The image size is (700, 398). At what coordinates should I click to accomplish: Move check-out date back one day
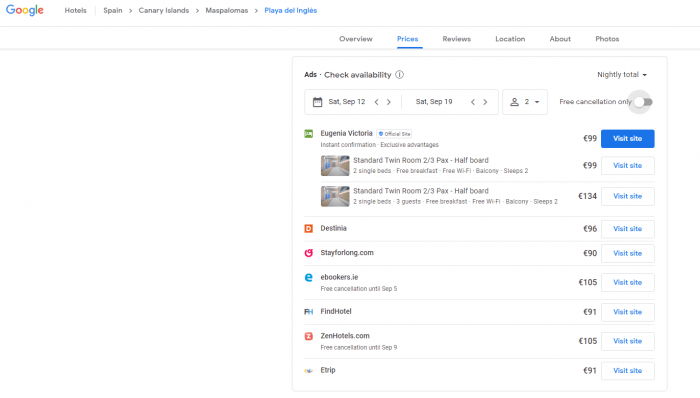[473, 102]
